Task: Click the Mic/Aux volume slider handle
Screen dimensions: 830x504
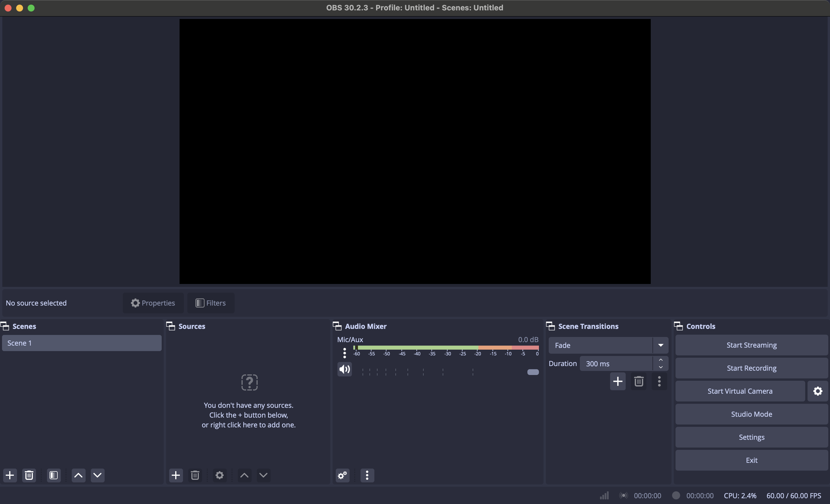Action: click(533, 372)
